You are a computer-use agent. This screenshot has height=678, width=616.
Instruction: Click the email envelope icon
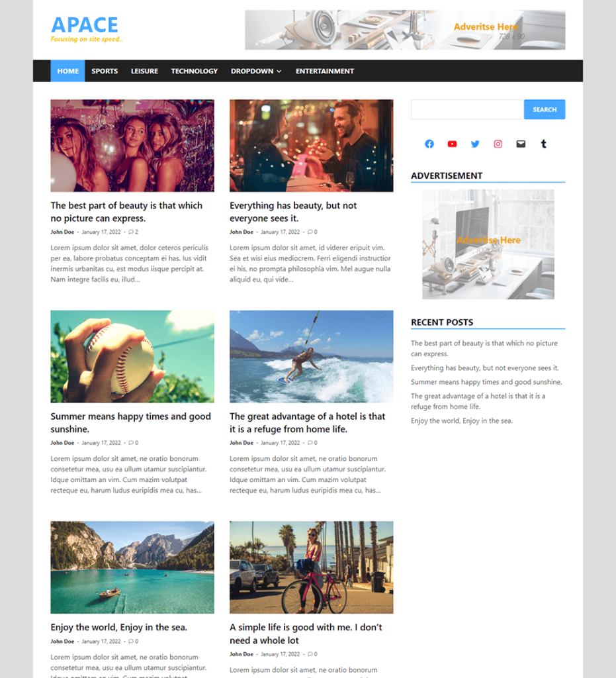tap(521, 144)
